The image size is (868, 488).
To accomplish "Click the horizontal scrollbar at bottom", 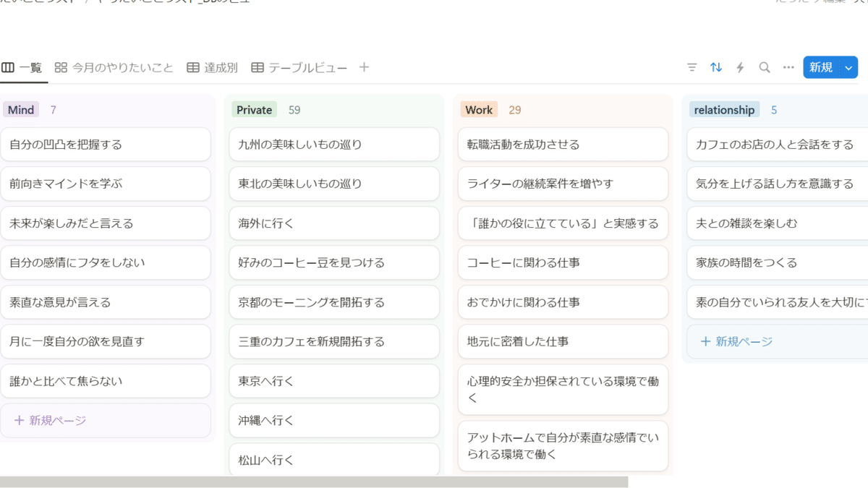I will point(314,481).
